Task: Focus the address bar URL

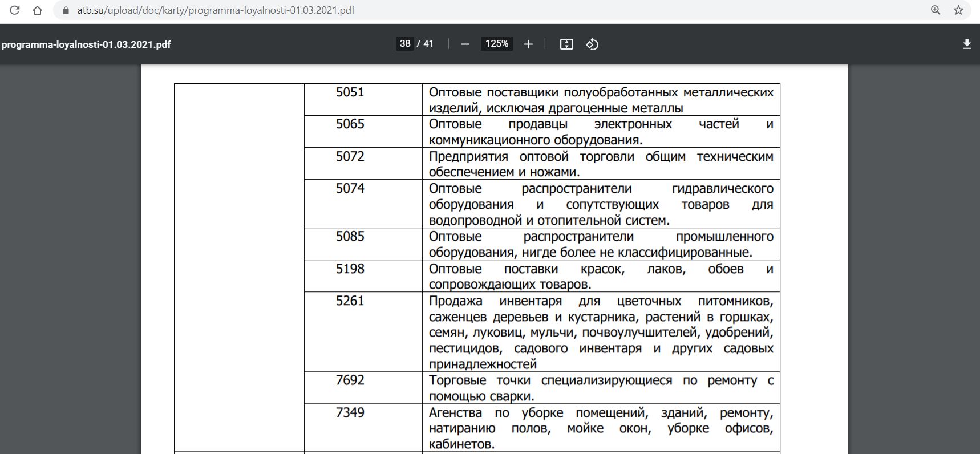Action: coord(216,10)
